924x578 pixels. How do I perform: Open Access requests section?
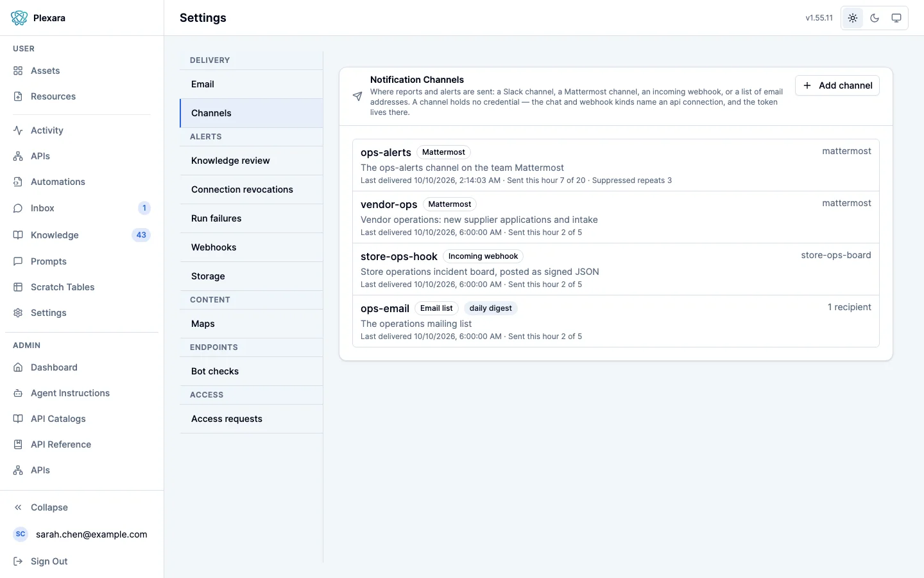(252, 419)
